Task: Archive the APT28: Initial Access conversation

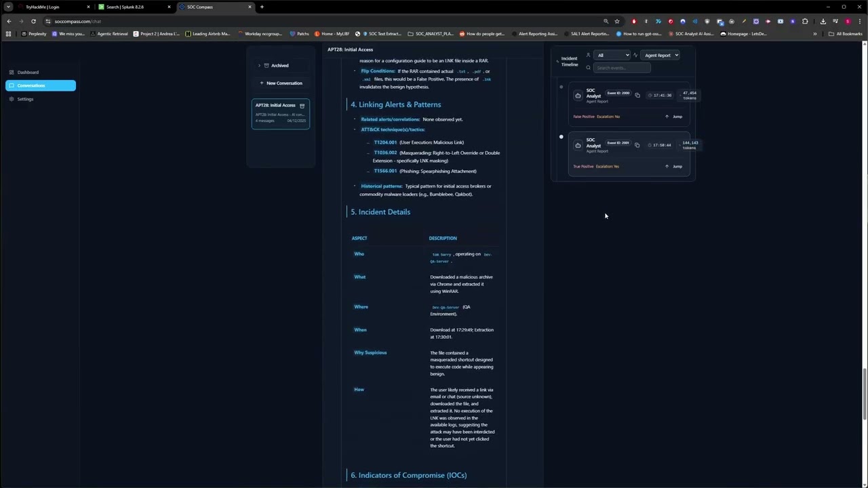Action: (x=302, y=106)
